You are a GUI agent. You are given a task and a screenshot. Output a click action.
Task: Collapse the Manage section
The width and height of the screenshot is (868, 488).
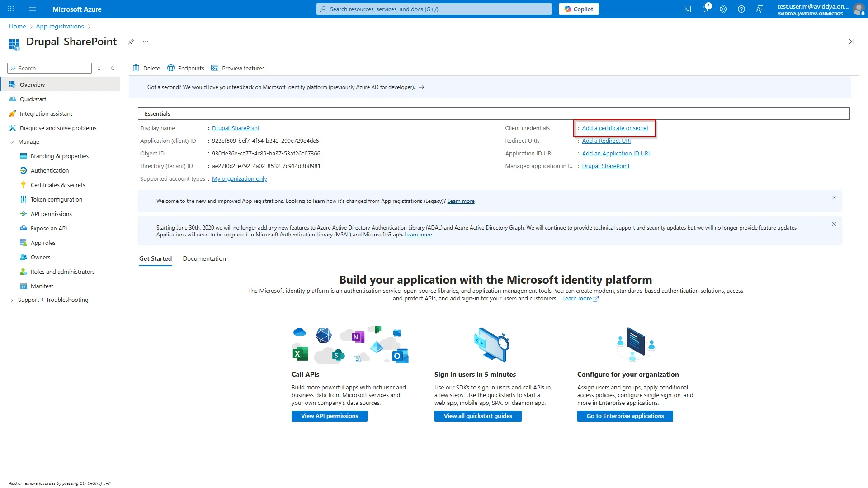[x=12, y=142]
